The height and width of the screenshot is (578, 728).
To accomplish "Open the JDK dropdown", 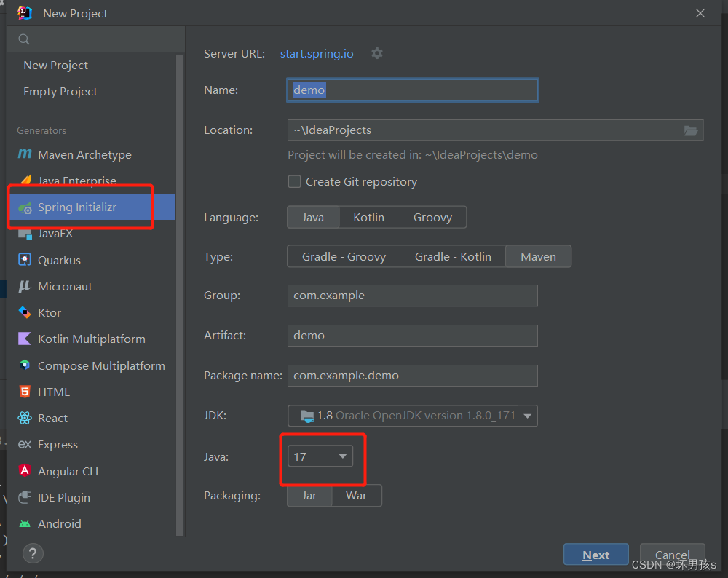I will [413, 416].
